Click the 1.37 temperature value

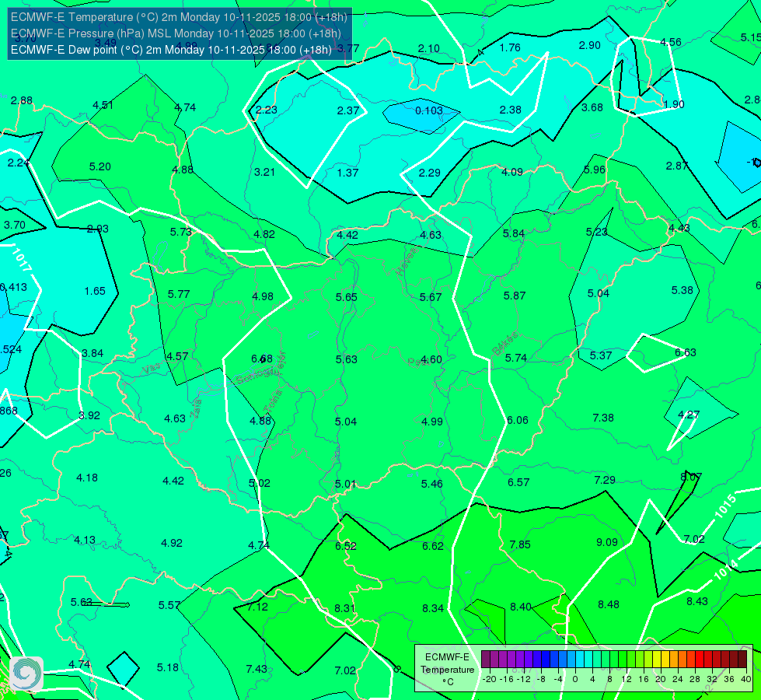click(347, 173)
